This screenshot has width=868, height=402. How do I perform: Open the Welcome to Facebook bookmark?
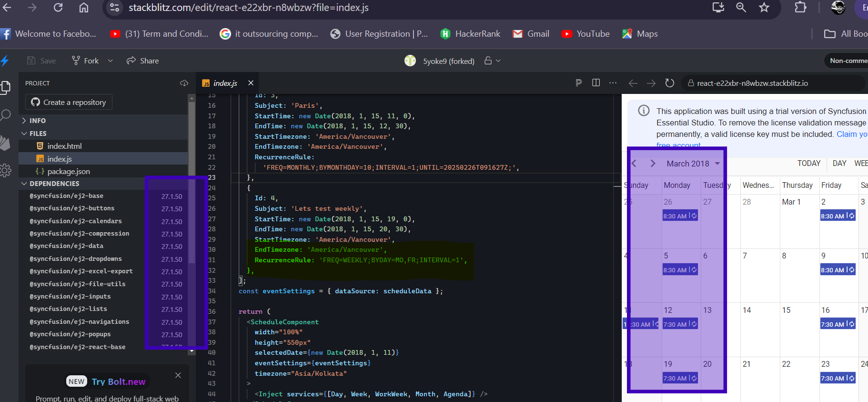(x=49, y=34)
